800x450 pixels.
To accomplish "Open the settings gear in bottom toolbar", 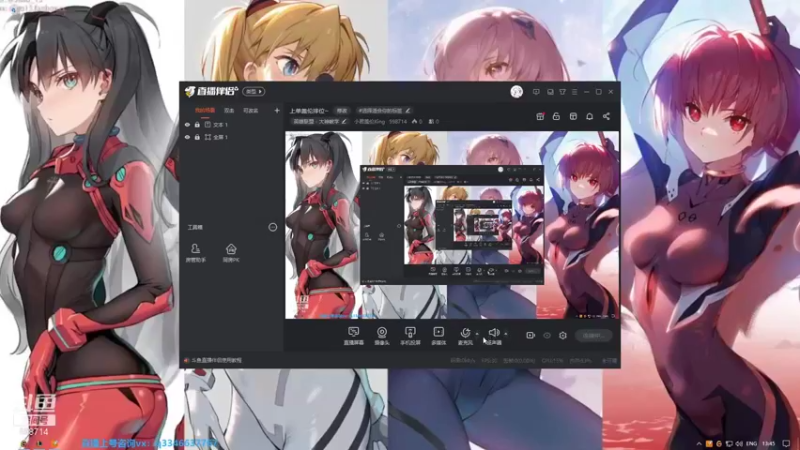I will (563, 335).
